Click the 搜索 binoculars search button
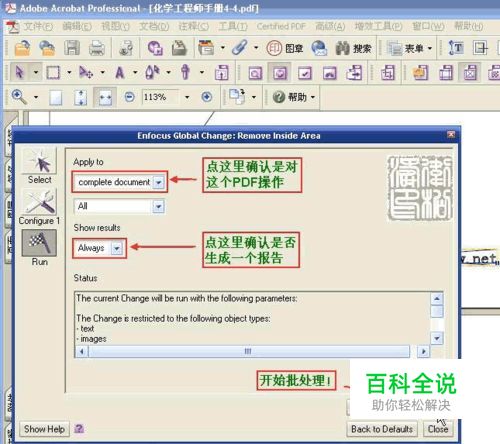Image resolution: width=500 pixels, height=444 pixels. click(x=354, y=49)
